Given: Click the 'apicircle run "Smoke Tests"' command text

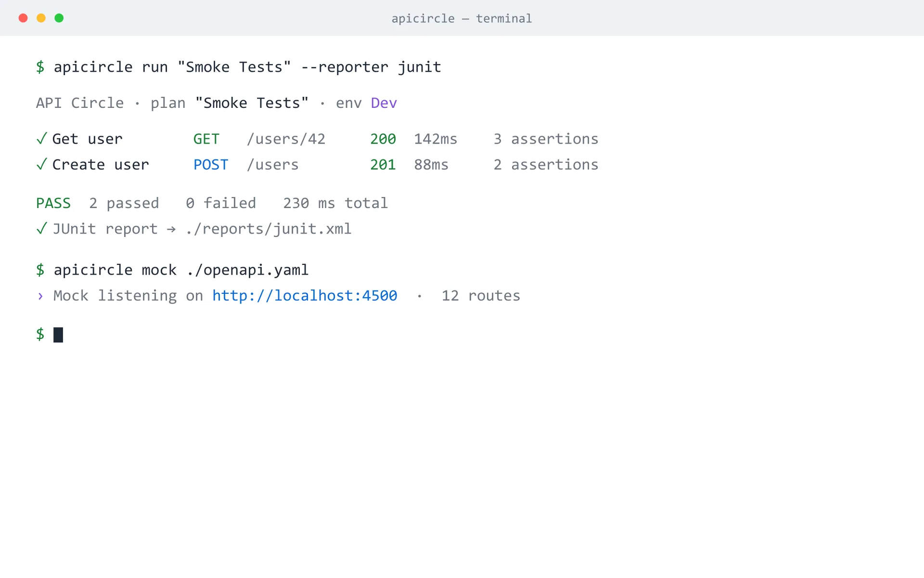Looking at the screenshot, I should click(x=172, y=67).
